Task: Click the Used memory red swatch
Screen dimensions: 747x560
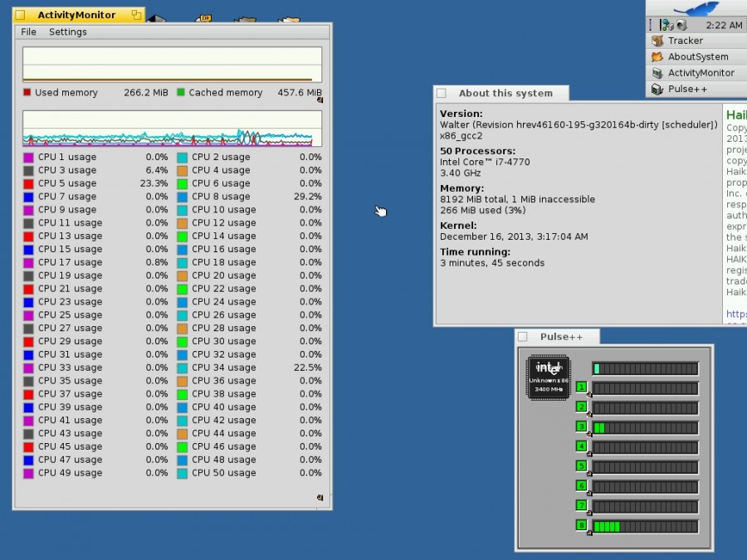Action: pos(27,93)
